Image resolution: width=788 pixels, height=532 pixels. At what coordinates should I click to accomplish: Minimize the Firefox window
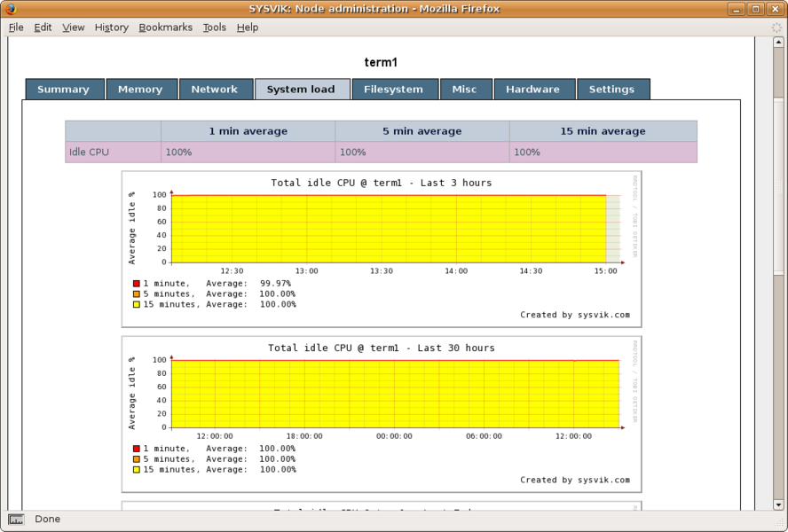coord(737,9)
